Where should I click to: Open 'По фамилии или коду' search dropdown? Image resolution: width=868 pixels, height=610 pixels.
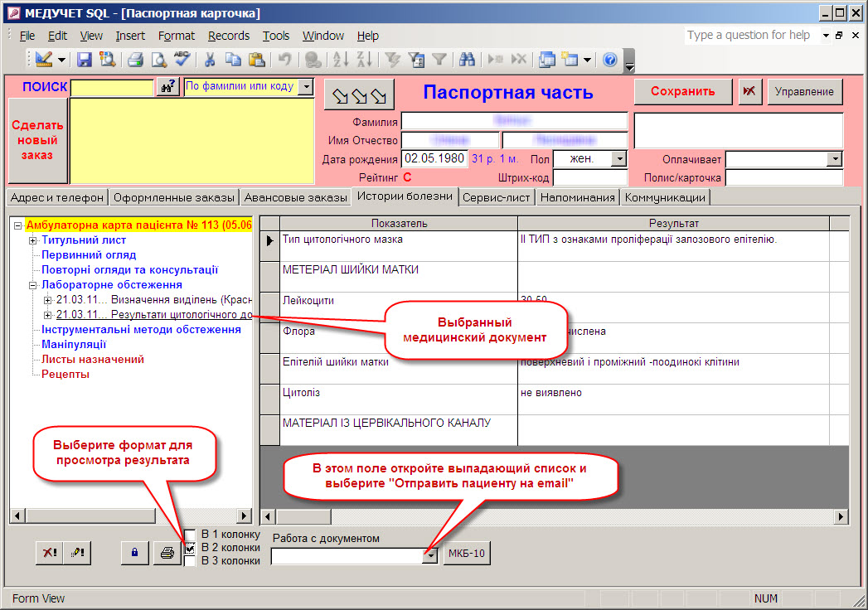306,86
